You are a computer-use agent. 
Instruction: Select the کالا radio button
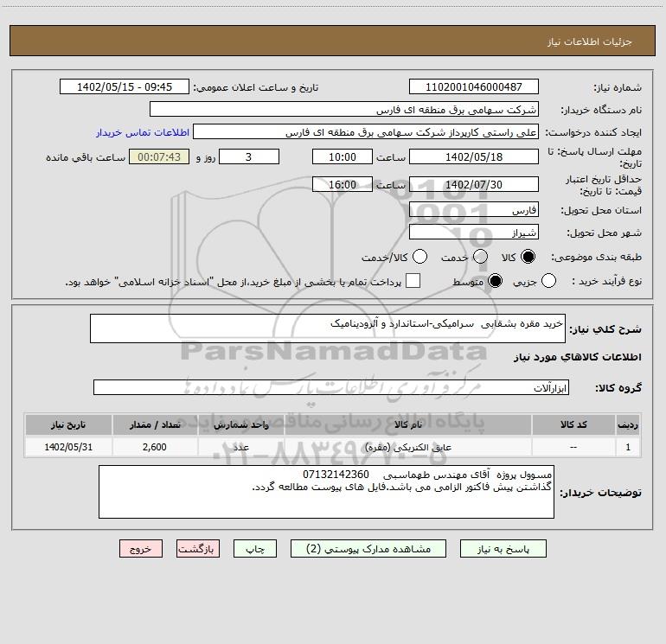528,257
